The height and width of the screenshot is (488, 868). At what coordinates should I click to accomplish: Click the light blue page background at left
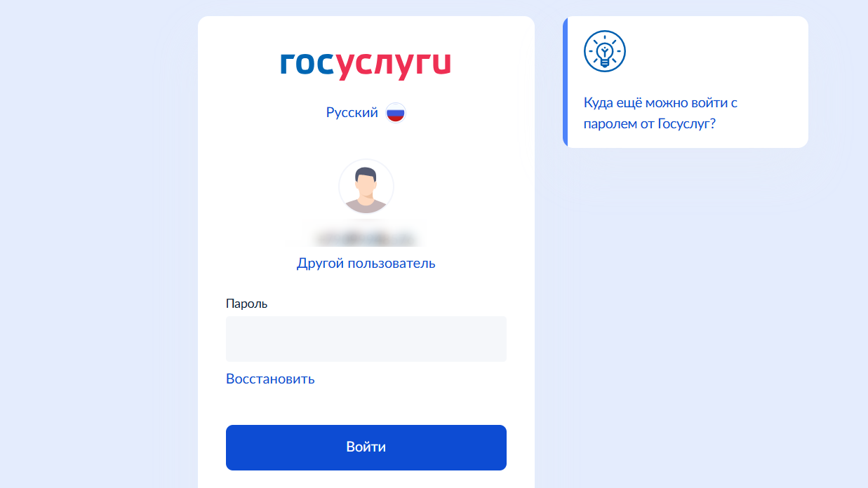91,245
